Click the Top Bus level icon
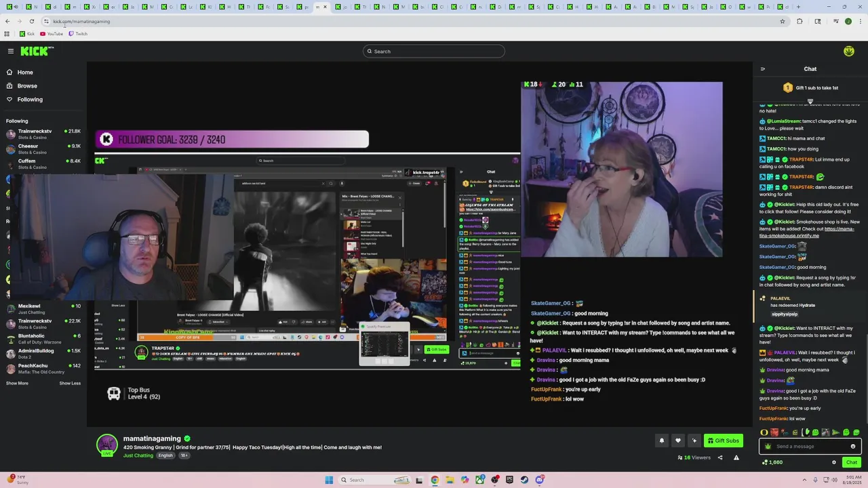 113,393
